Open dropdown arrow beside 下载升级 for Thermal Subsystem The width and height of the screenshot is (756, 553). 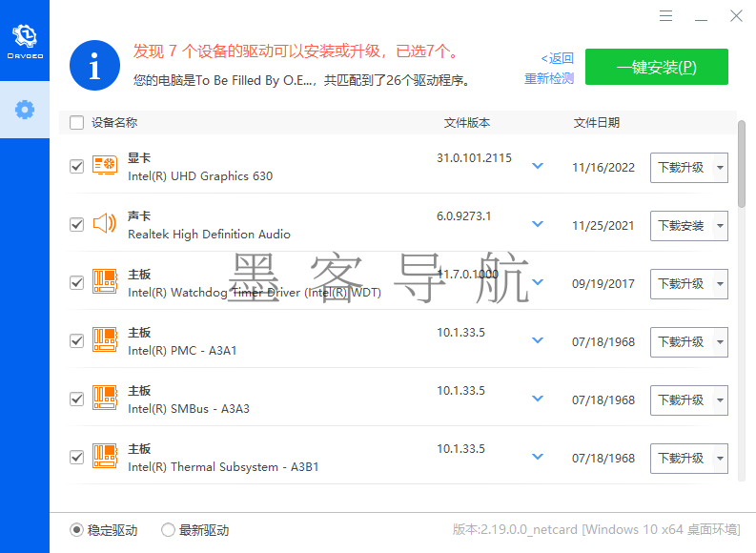coord(720,459)
